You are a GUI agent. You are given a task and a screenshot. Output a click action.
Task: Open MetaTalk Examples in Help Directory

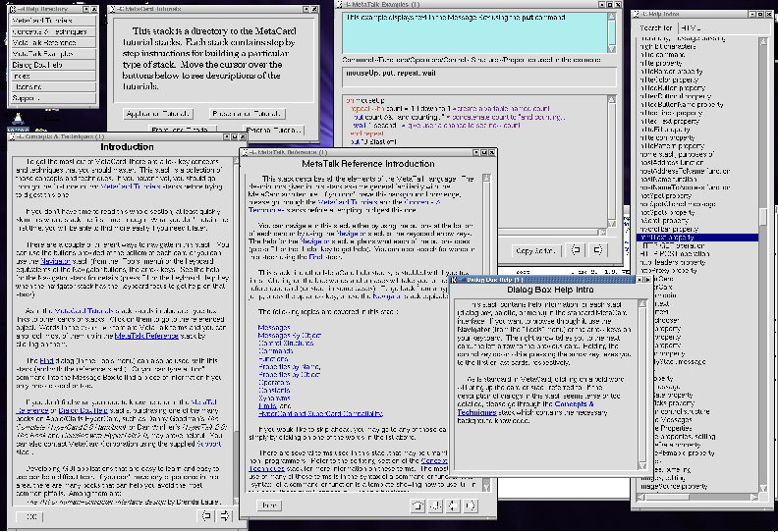pos(53,54)
